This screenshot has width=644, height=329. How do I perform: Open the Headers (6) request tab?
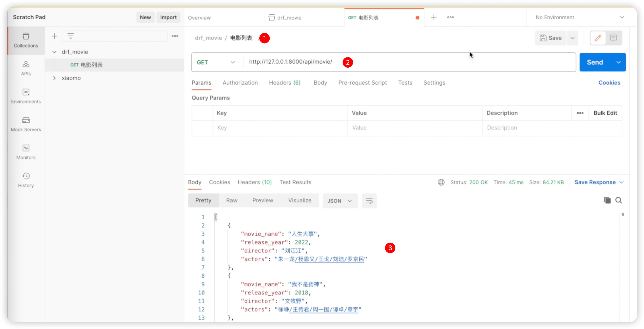[x=285, y=83]
